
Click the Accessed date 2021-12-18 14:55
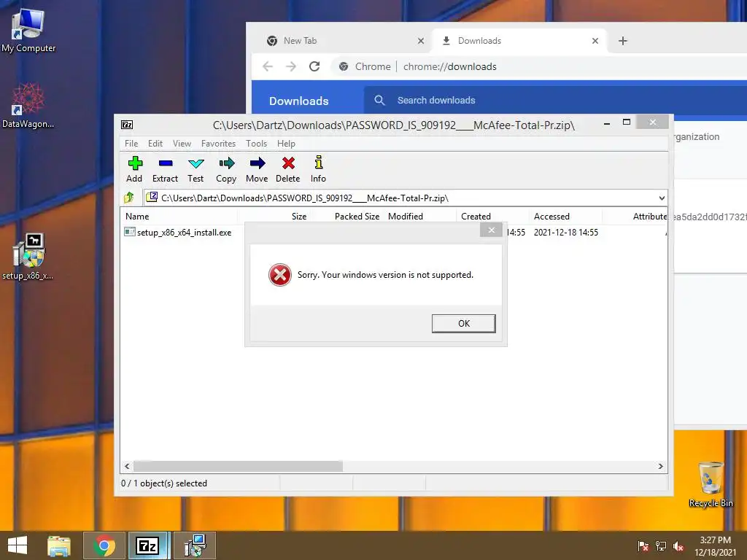(x=566, y=233)
